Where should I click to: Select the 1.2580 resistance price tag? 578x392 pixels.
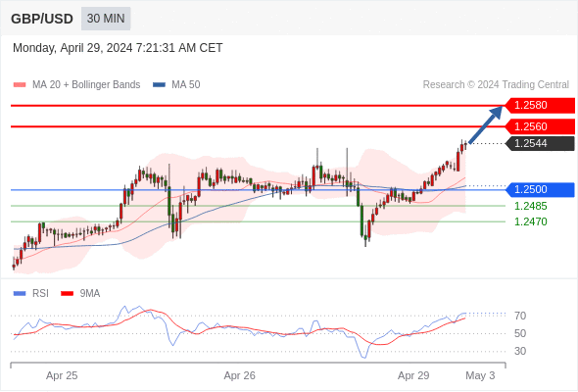coord(540,106)
